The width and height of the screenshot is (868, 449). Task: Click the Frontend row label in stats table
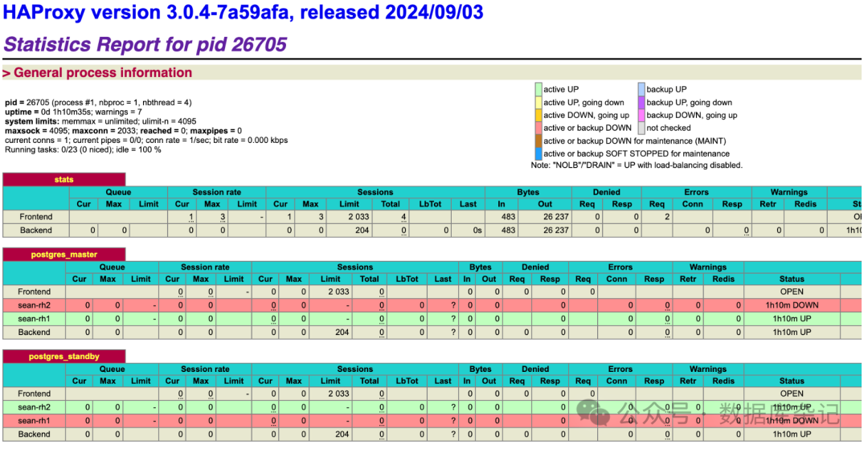tap(36, 217)
